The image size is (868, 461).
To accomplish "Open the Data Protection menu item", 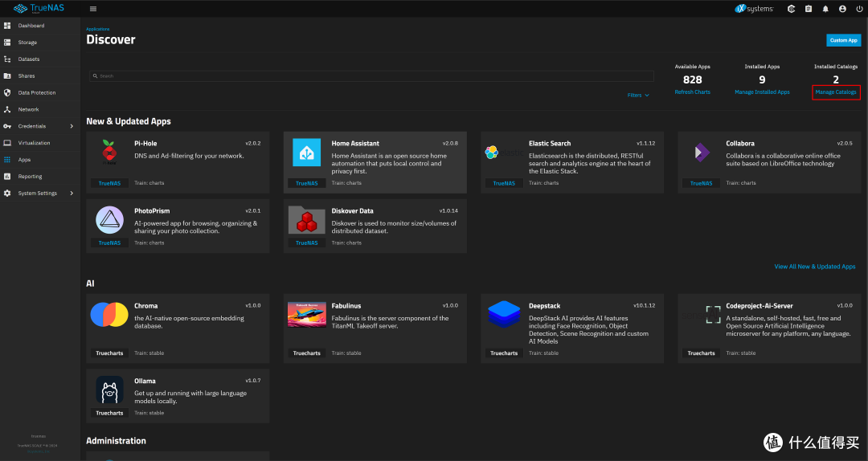I will click(40, 92).
